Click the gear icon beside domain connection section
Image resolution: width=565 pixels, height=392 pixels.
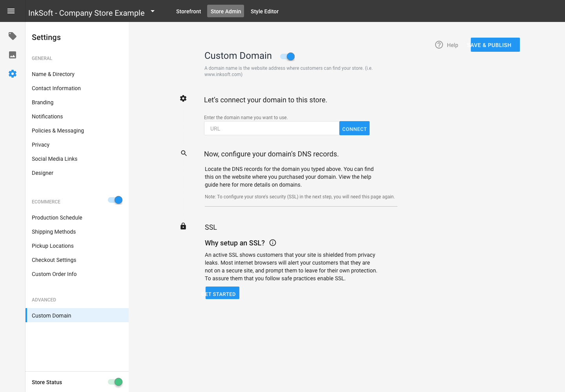[183, 98]
